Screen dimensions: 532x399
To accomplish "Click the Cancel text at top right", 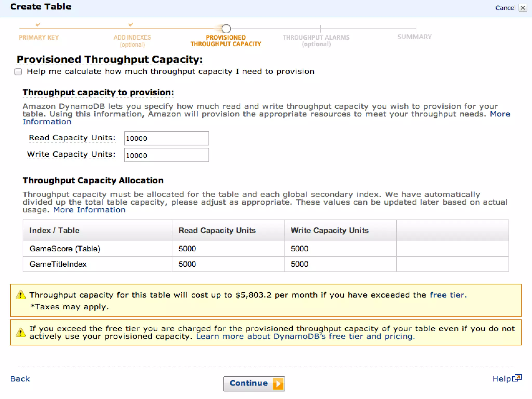I will 505,8.
